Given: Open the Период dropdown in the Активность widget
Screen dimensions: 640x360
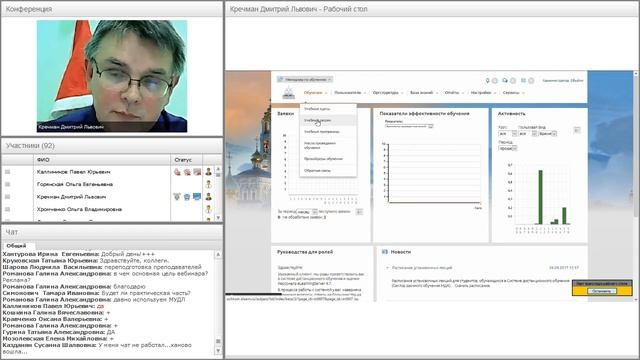Looking at the screenshot, I should point(508,149).
